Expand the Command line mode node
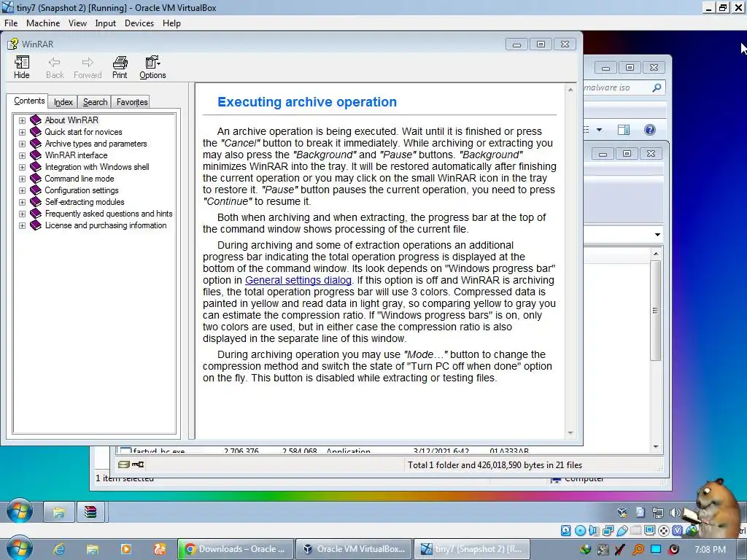The height and width of the screenshot is (560, 747). click(22, 179)
